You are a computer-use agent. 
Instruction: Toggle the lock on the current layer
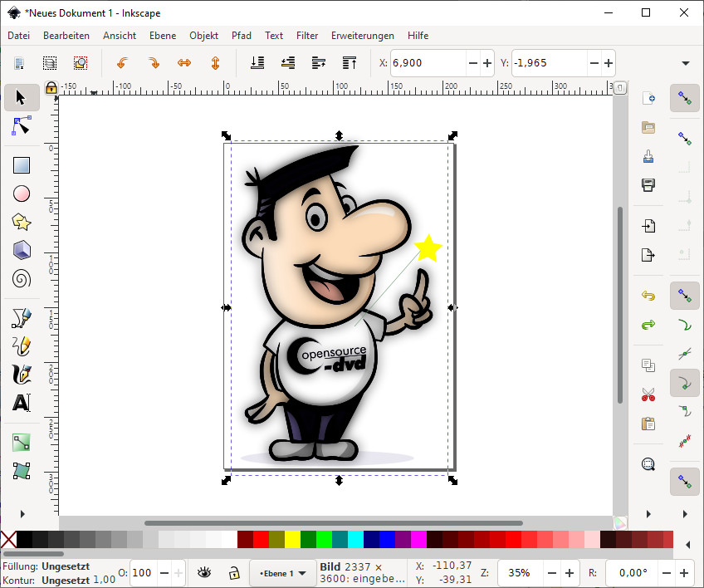[x=234, y=572]
